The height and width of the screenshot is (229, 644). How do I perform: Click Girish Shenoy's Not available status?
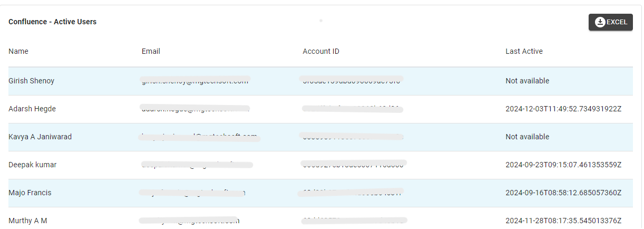pyautogui.click(x=527, y=81)
